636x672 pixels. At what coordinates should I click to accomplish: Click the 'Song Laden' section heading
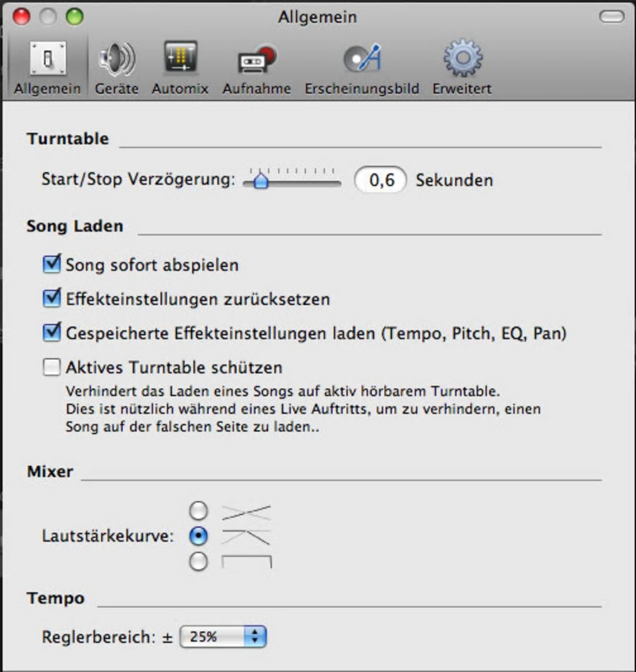[x=75, y=226]
